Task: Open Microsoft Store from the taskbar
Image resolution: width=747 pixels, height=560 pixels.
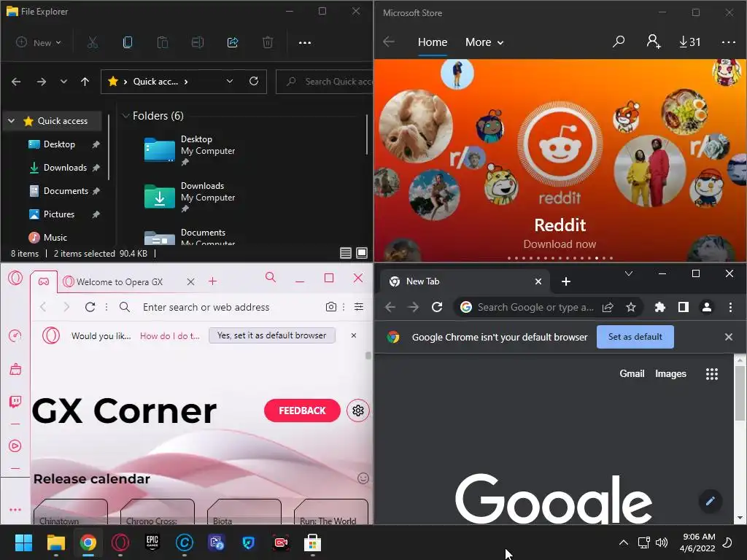Action: [312, 542]
